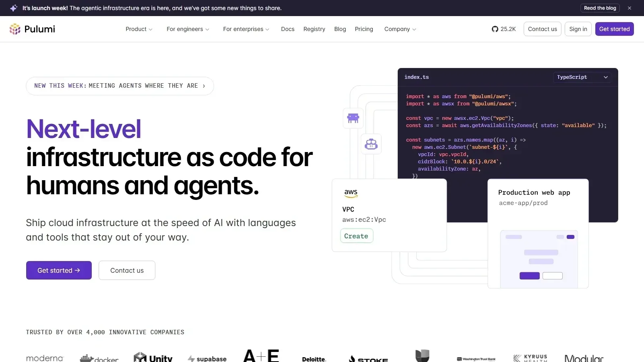Click the hero Contact us button
The image size is (644, 362).
point(127,270)
